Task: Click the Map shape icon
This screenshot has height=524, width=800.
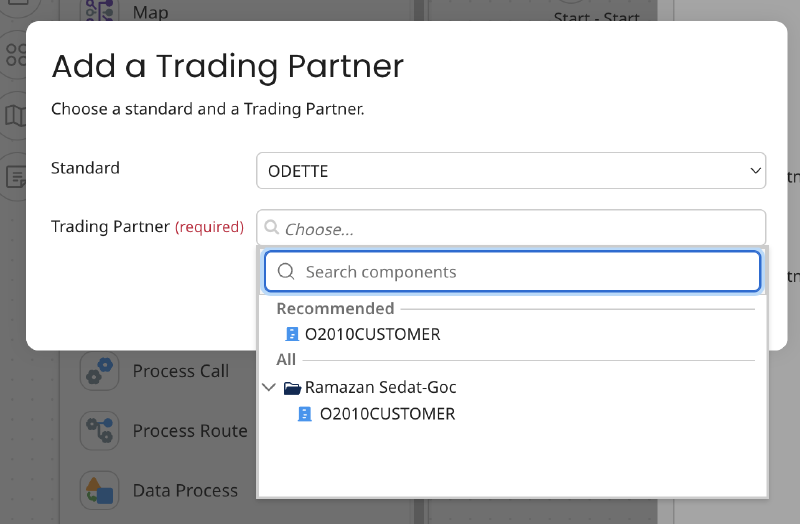Action: [99, 10]
